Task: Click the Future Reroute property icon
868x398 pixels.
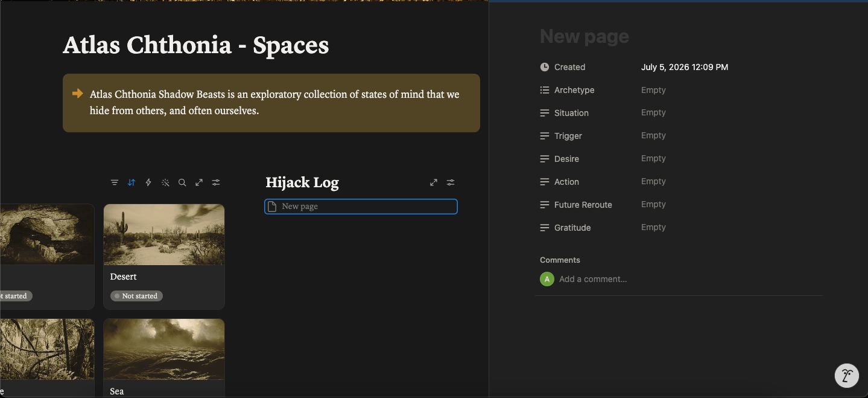Action: [x=545, y=205]
